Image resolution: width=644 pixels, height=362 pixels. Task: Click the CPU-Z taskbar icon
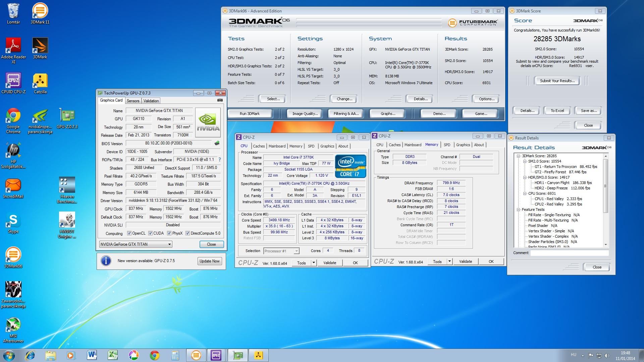click(216, 355)
